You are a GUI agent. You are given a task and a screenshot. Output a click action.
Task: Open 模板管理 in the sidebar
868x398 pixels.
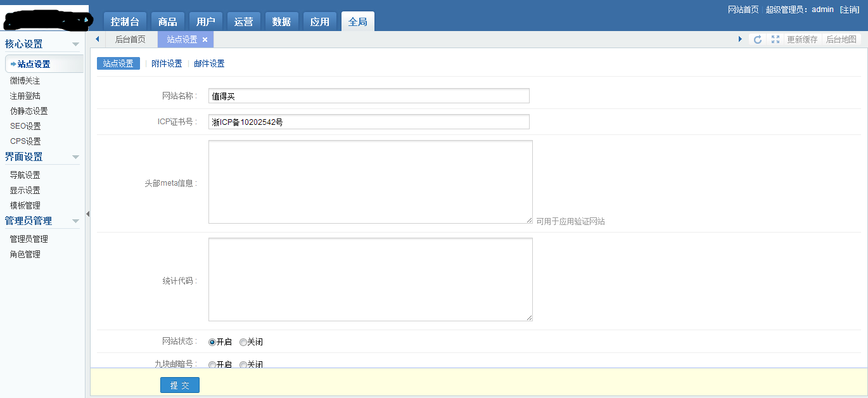[x=25, y=206]
